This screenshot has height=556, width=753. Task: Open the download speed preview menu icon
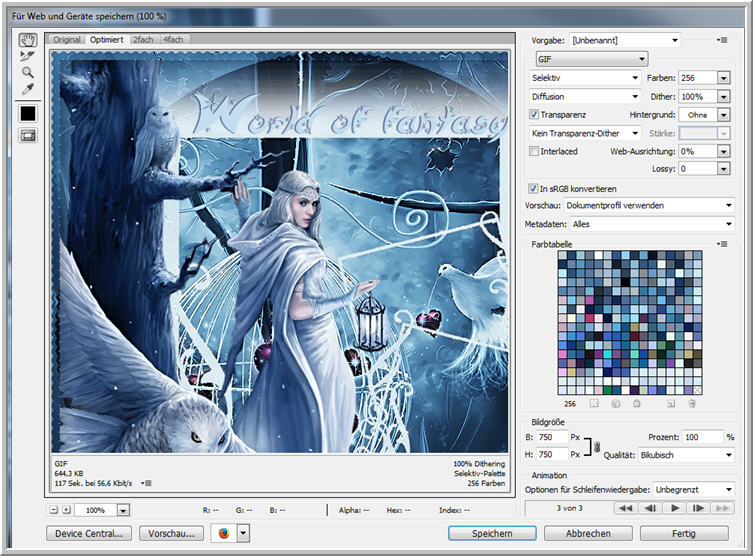146,483
